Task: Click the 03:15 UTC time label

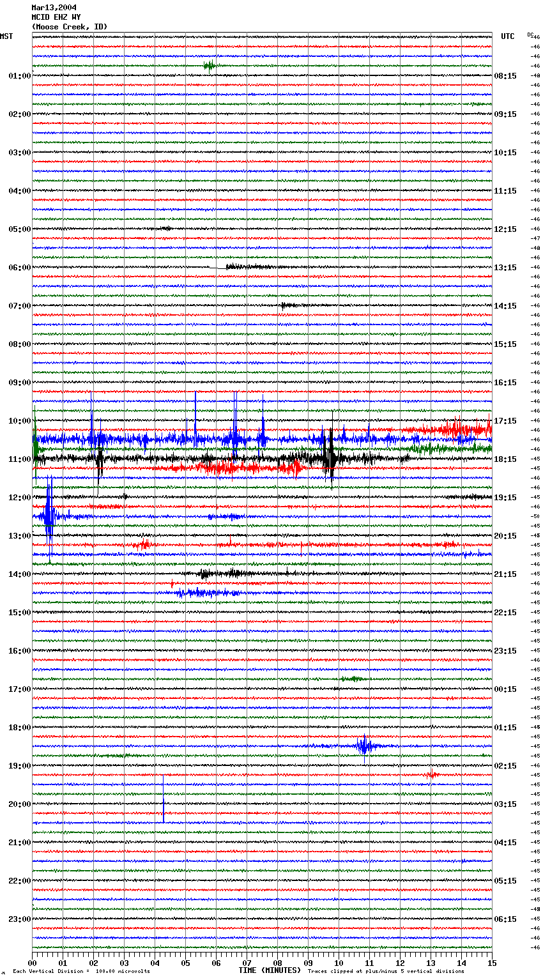Action: tap(505, 804)
